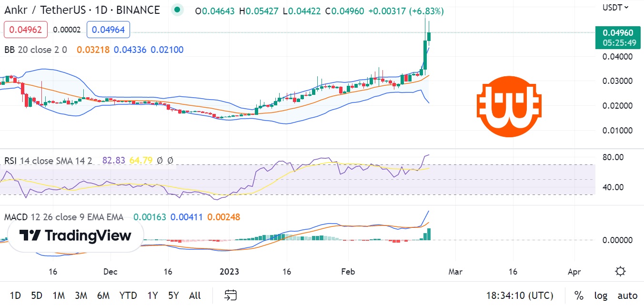Screen dimensions: 644x307
Task: Click the green market status dot
Action: [177, 10]
